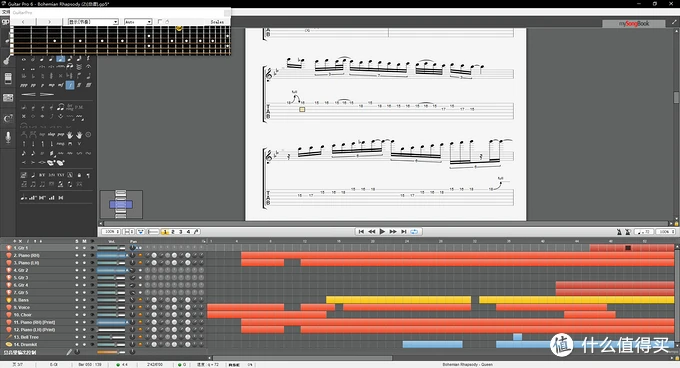Jump to the end of the song
The image size is (680, 368).
404,231
